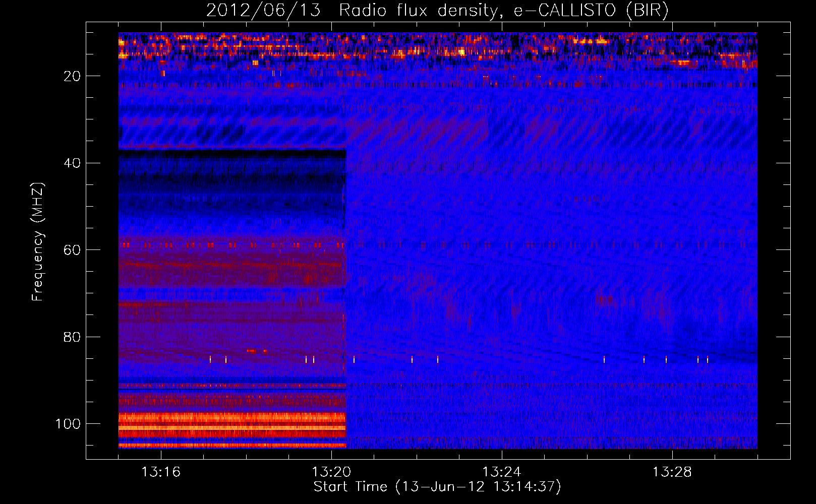
Task: Click the '60' frequency axis label
Action: (x=72, y=250)
